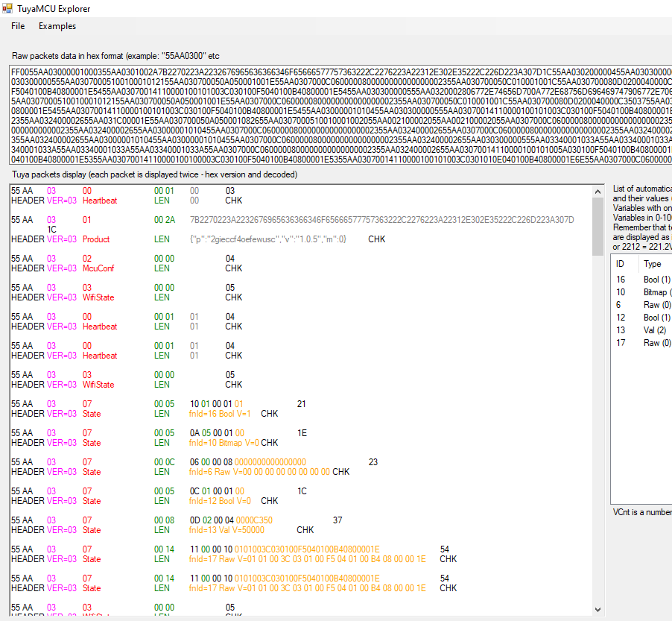Viewport: 672px width, 621px height.
Task: Open the File menu
Action: click(18, 26)
